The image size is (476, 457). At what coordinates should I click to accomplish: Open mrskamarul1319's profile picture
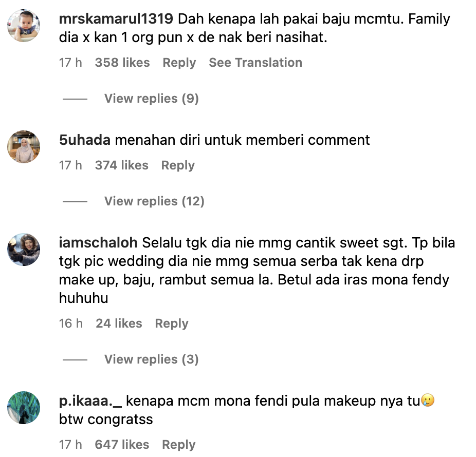click(x=24, y=26)
